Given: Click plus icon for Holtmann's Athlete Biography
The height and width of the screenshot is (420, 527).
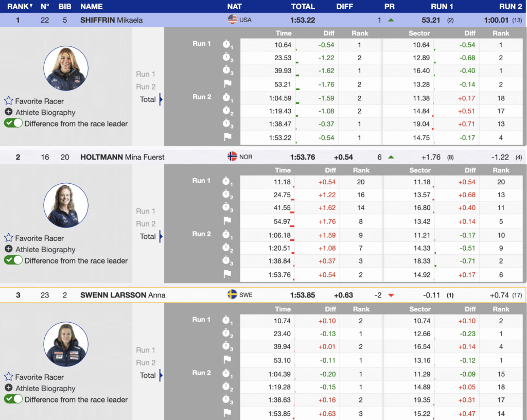Looking at the screenshot, I should [9, 249].
